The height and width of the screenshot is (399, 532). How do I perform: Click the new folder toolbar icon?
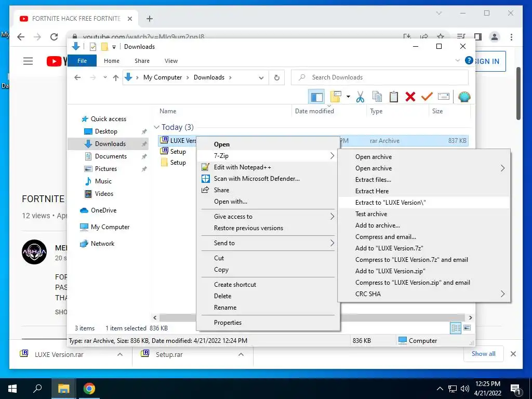tap(335, 97)
